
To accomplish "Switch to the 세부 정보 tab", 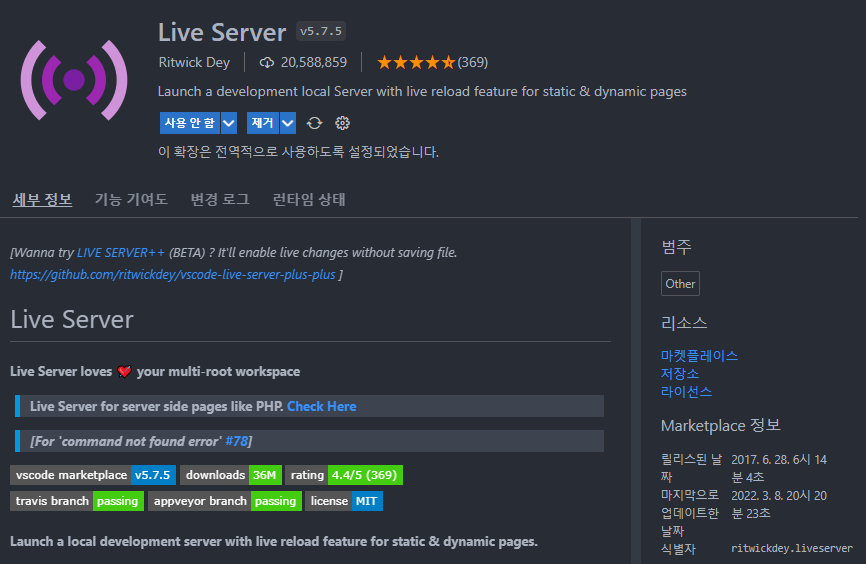I will (x=43, y=199).
